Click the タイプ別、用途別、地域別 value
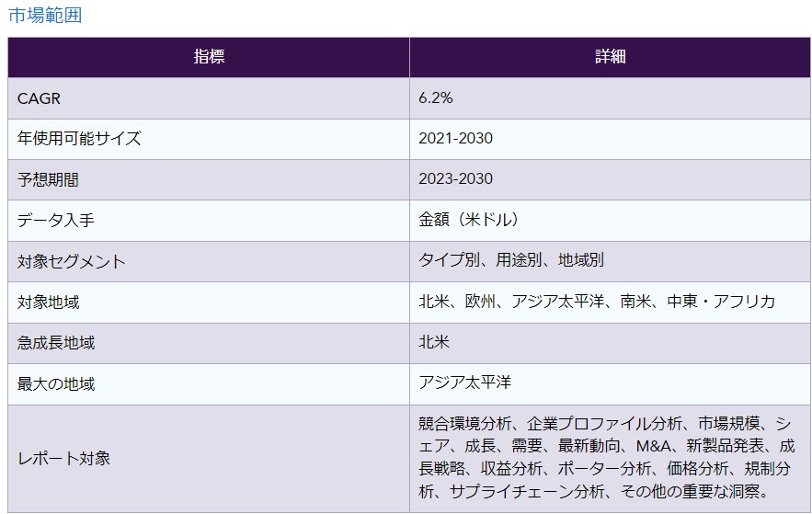 [511, 260]
